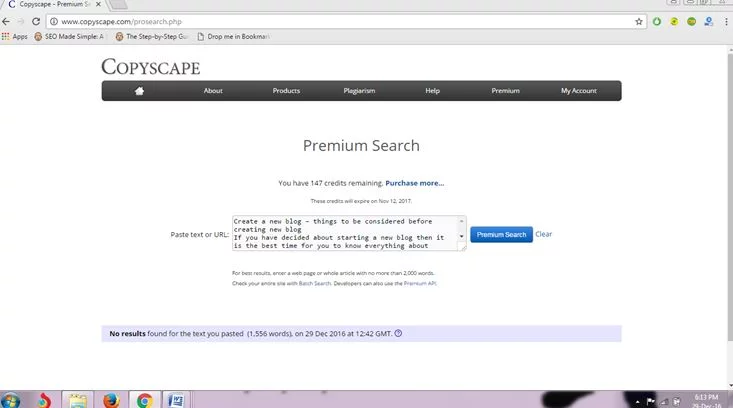733x408 pixels.
Task: Switch to Chrome in the taskbar
Action: tap(145, 401)
